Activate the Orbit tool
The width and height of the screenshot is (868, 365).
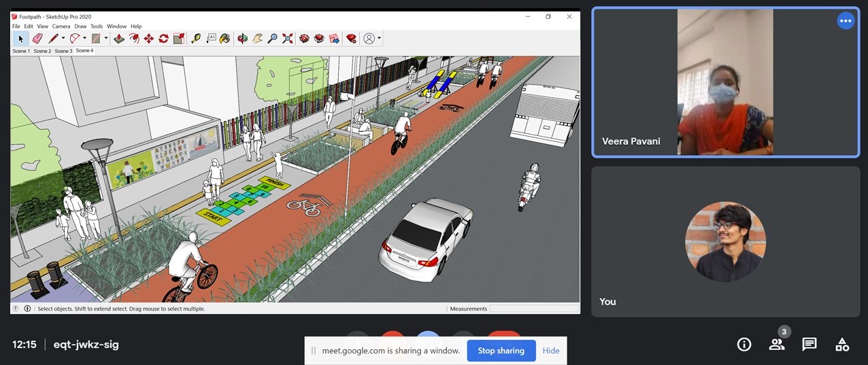242,39
